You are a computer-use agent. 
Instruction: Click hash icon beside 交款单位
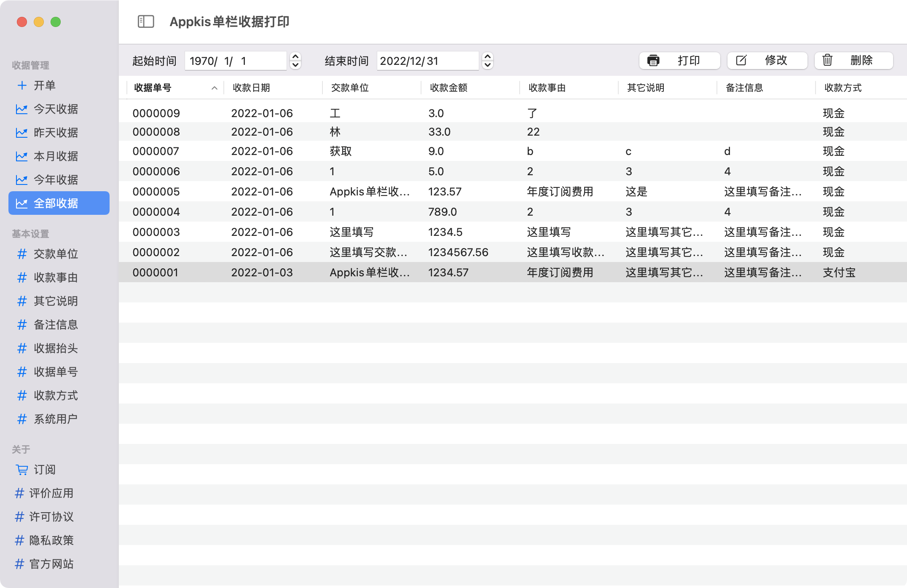[x=22, y=254]
